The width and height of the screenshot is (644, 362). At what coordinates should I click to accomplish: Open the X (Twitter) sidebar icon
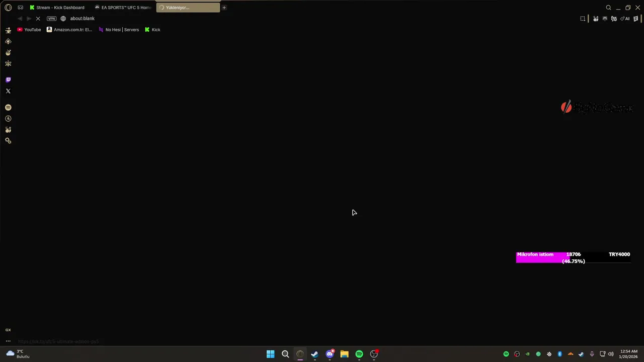(8, 91)
